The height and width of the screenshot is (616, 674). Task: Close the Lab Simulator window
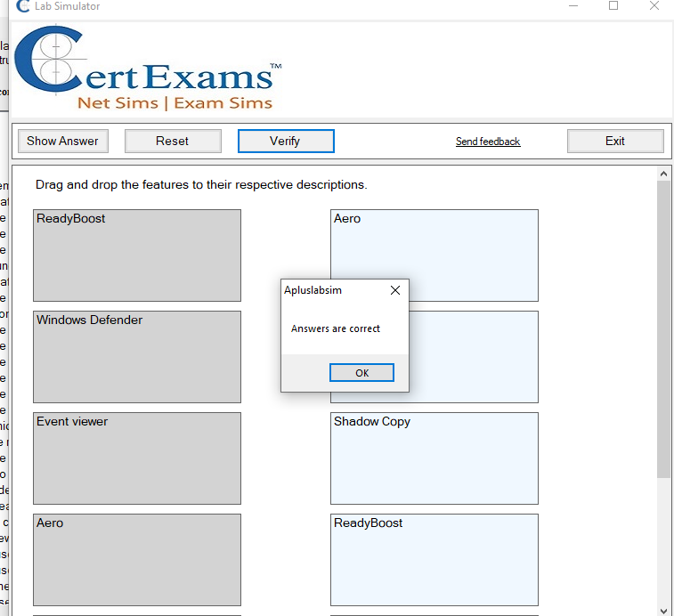click(654, 5)
